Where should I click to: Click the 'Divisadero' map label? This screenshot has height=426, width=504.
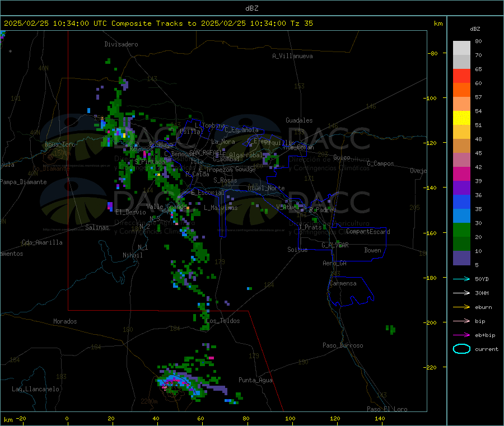(x=121, y=44)
